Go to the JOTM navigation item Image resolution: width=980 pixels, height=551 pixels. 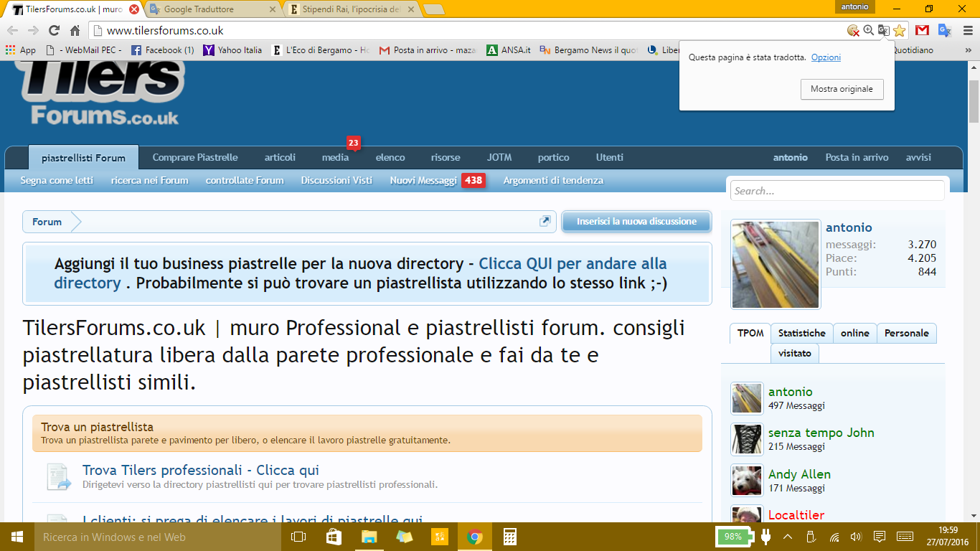tap(499, 157)
